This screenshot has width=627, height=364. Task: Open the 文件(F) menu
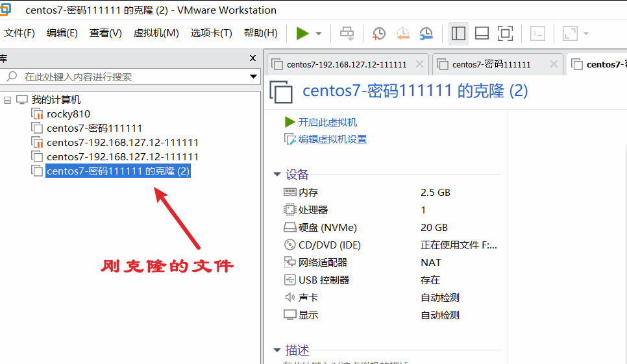(x=19, y=33)
